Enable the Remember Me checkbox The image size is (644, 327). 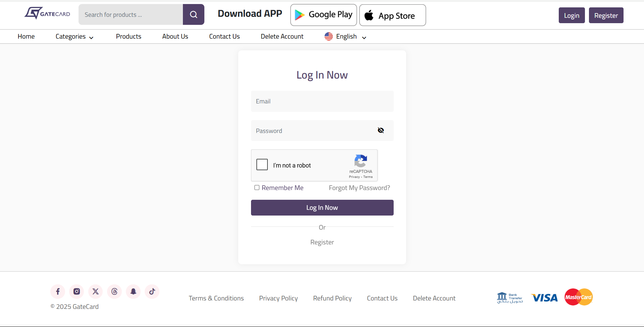pyautogui.click(x=257, y=188)
